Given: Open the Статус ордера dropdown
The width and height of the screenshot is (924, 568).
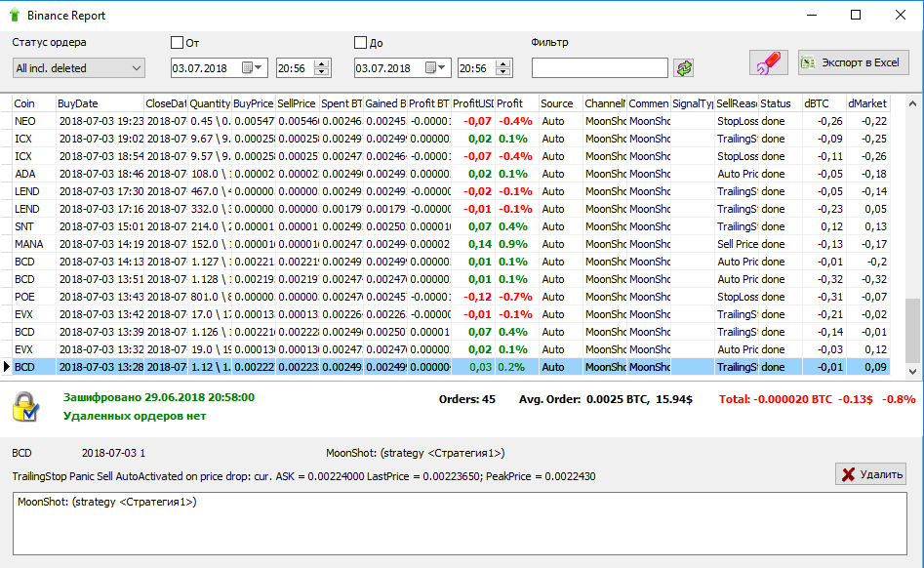Looking at the screenshot, I should click(x=78, y=67).
